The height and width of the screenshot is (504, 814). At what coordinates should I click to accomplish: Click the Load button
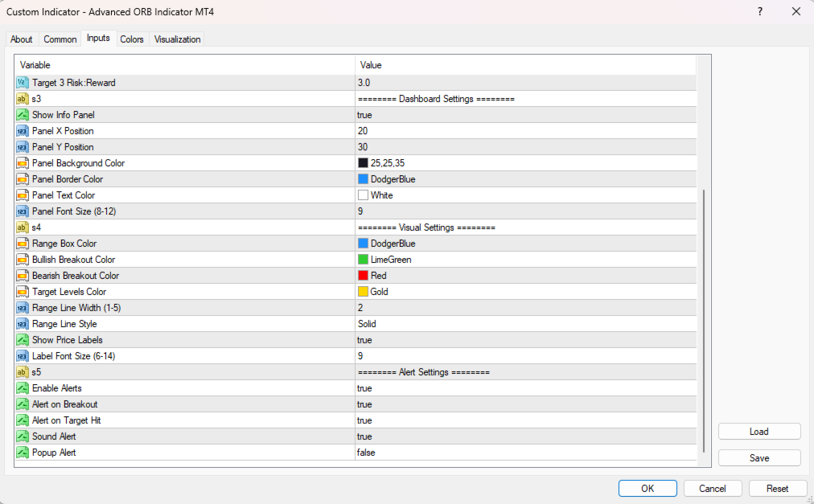[758, 432]
